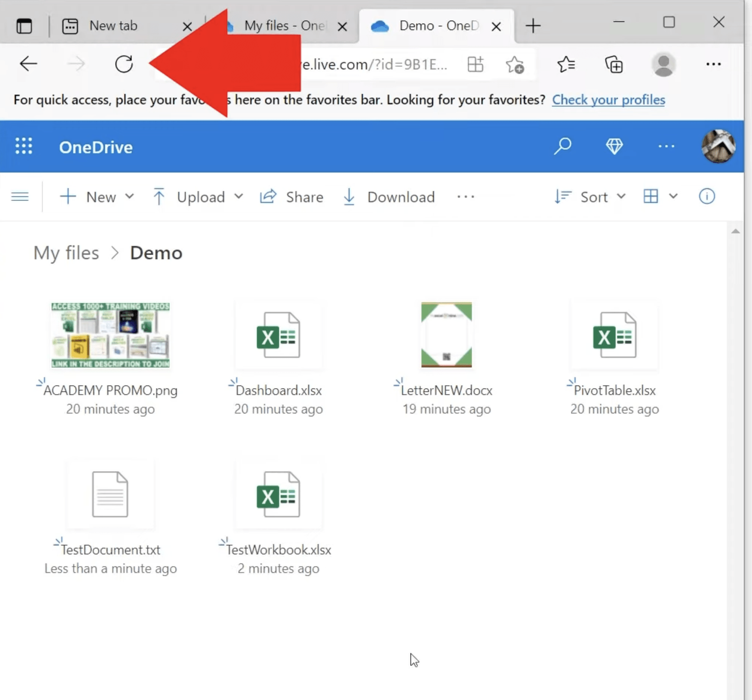This screenshot has height=700, width=752.
Task: Open the Collections panel
Action: click(614, 64)
